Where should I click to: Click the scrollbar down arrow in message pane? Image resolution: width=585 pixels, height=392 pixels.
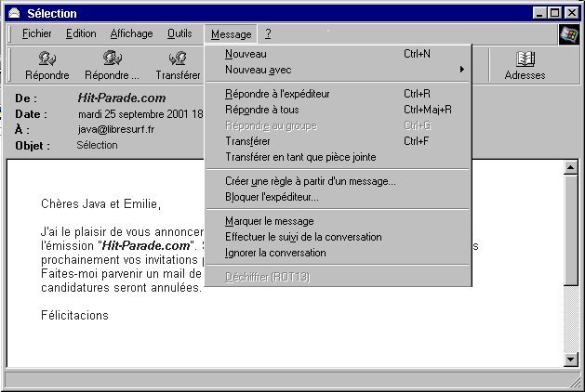coord(571,359)
